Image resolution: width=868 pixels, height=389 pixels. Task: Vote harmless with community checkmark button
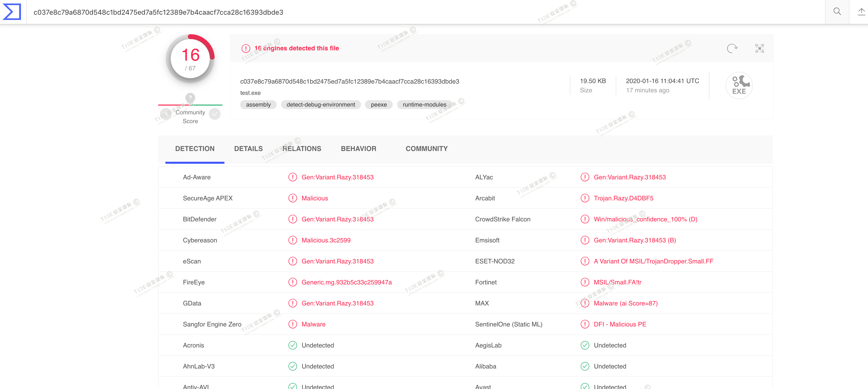pyautogui.click(x=215, y=114)
